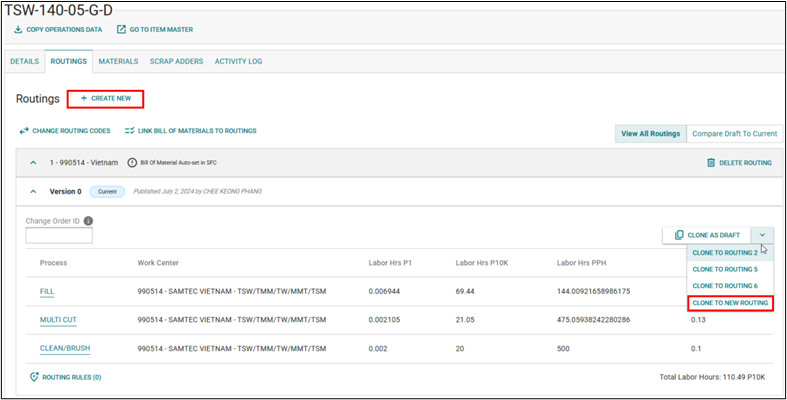787x400 pixels.
Task: Click the Change Routing Codes swap icon
Action: click(x=24, y=131)
